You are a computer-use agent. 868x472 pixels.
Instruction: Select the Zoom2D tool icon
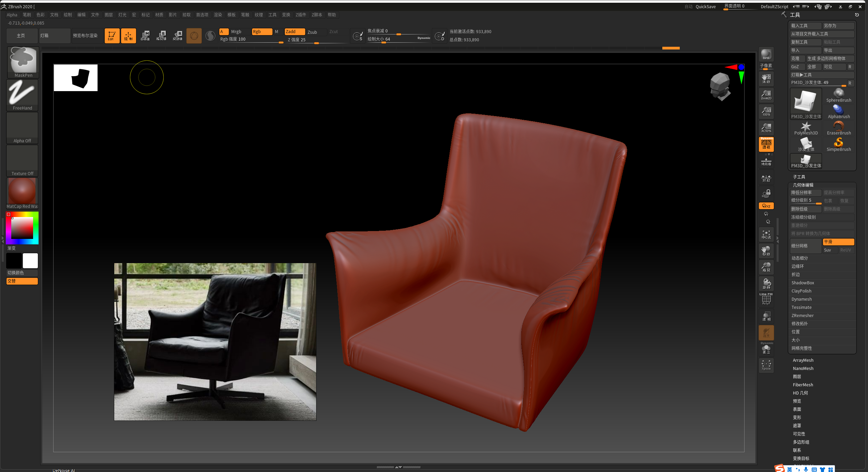[x=766, y=95]
